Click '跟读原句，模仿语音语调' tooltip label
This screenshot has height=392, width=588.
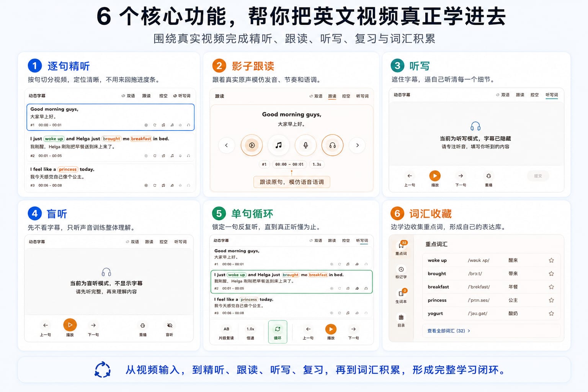292,182
